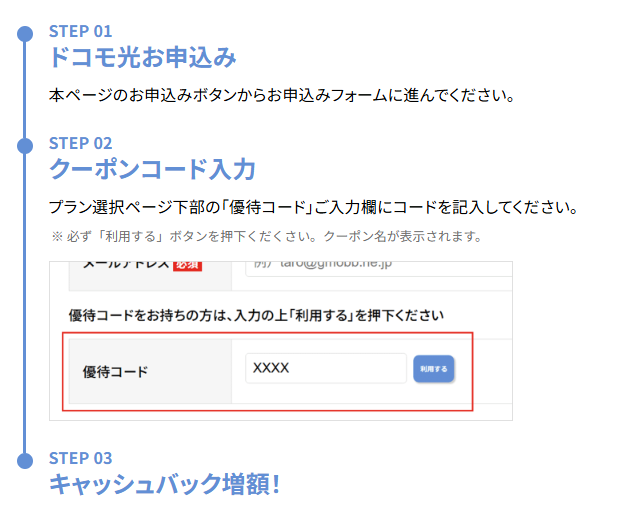Click the STEP 02 description about プラン選択ページ
The height and width of the screenshot is (518, 622).
click(313, 209)
